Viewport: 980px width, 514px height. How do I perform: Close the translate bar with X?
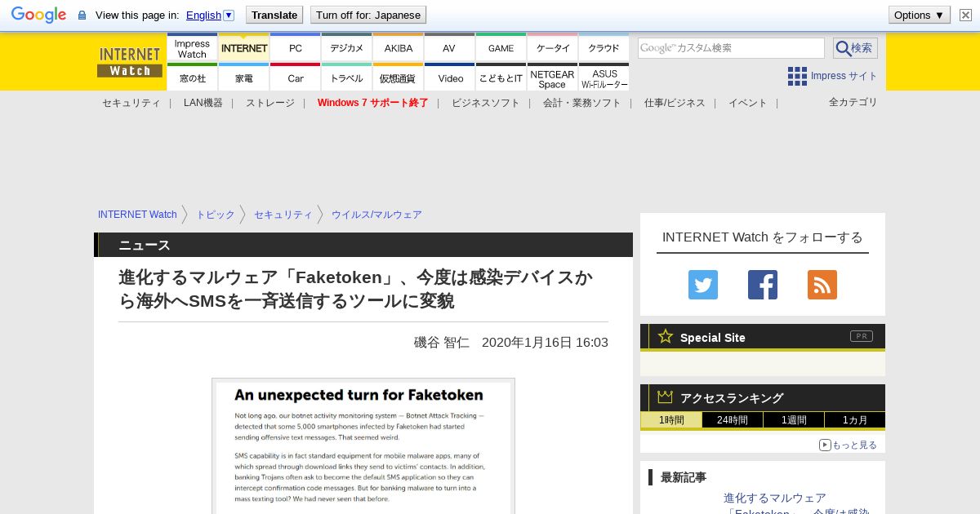965,15
